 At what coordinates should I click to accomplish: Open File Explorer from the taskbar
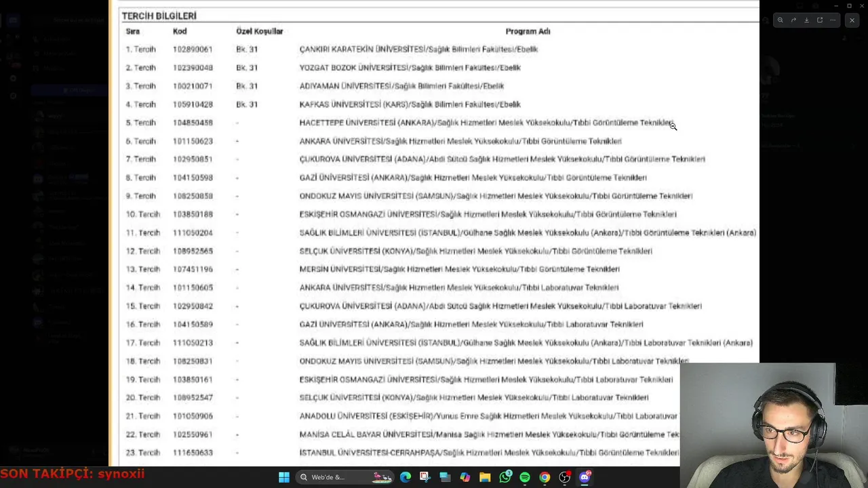tap(485, 477)
